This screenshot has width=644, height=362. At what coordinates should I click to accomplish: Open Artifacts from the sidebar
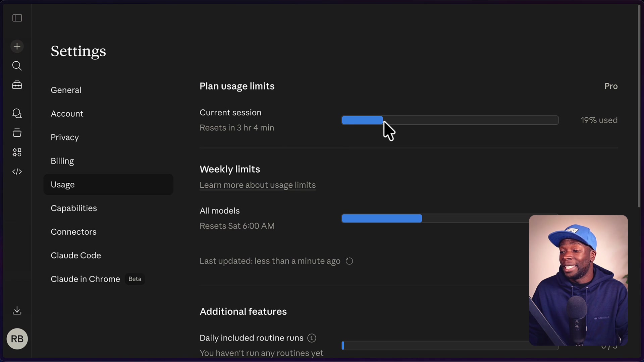(17, 133)
